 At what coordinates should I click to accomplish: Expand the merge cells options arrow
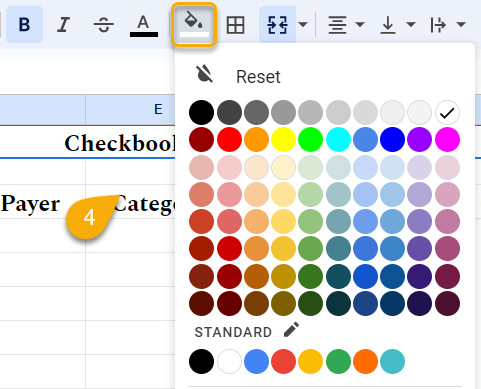303,24
